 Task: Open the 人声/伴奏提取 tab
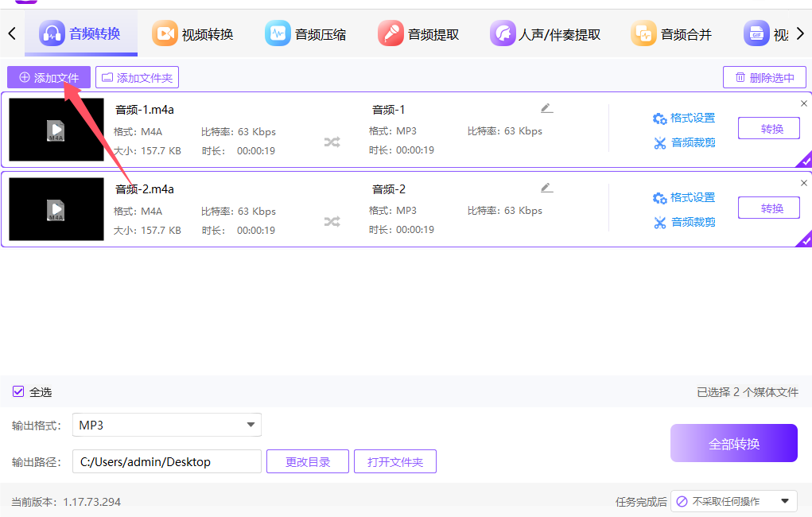coord(546,34)
